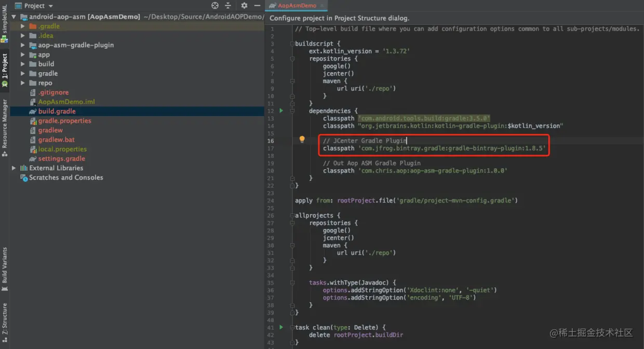644x349 pixels.
Task: Click the External Libraries icon
Action: pos(23,168)
